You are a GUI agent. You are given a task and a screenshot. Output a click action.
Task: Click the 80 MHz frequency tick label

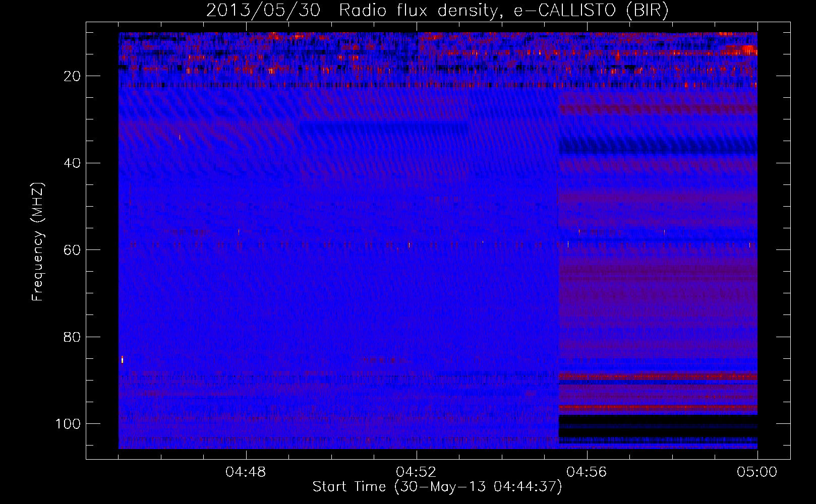tap(73, 337)
